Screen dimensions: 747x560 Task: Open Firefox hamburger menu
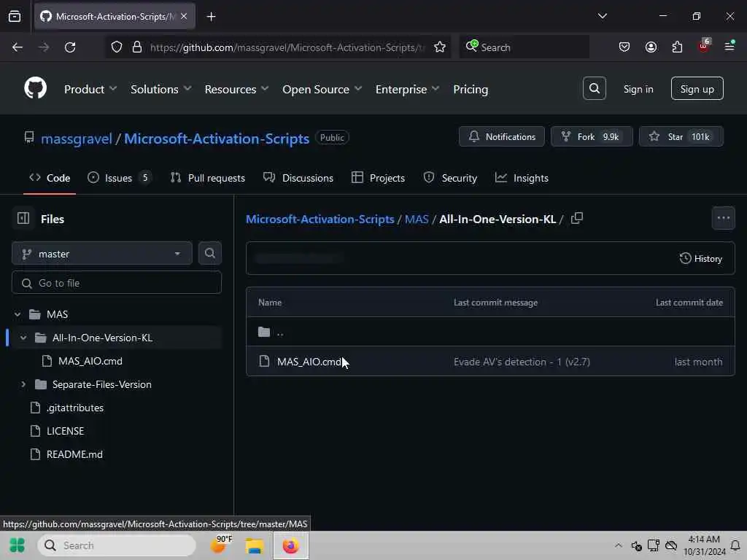(729, 46)
